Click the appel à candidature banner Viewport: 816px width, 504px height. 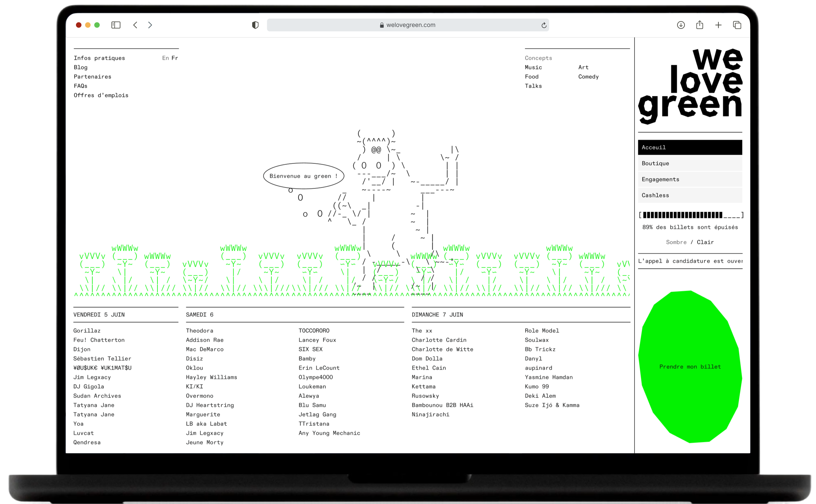click(x=690, y=261)
